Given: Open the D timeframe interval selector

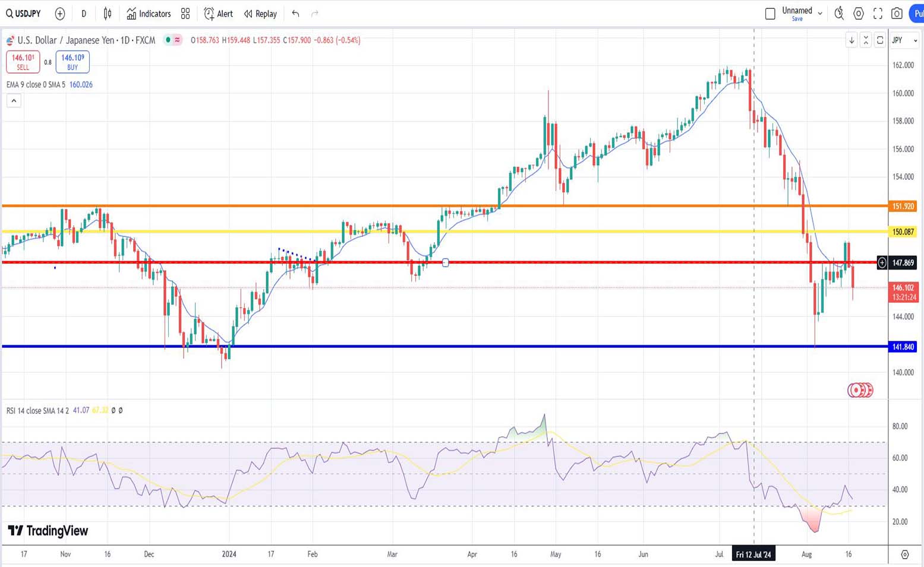Looking at the screenshot, I should (x=84, y=14).
